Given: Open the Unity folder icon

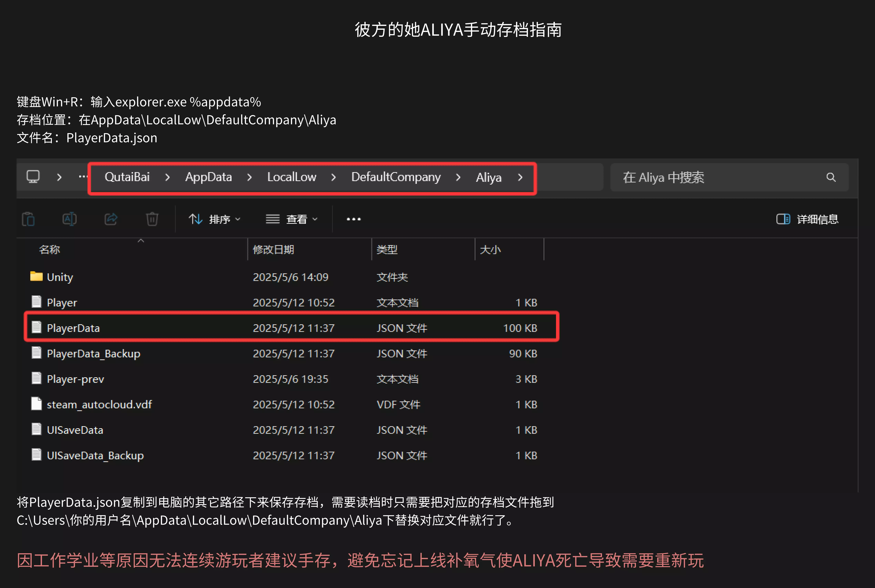Looking at the screenshot, I should click(36, 277).
